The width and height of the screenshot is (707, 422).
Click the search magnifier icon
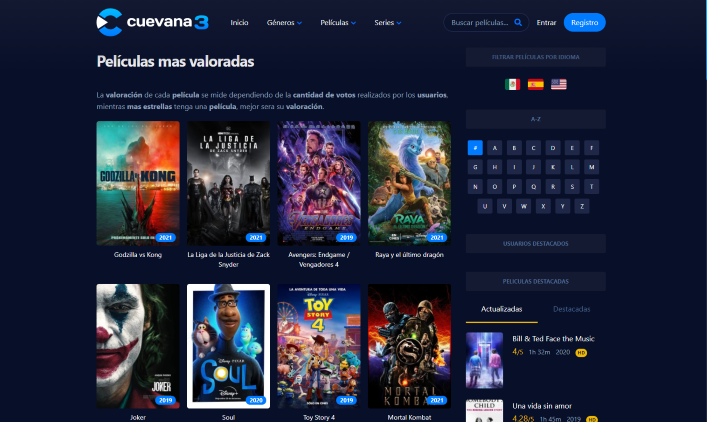pos(518,22)
